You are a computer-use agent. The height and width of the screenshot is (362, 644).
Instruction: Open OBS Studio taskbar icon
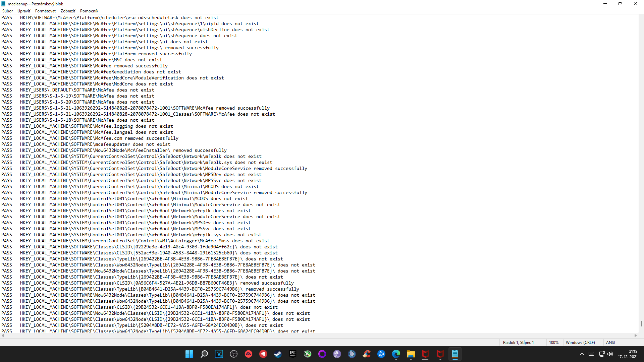[x=233, y=354]
